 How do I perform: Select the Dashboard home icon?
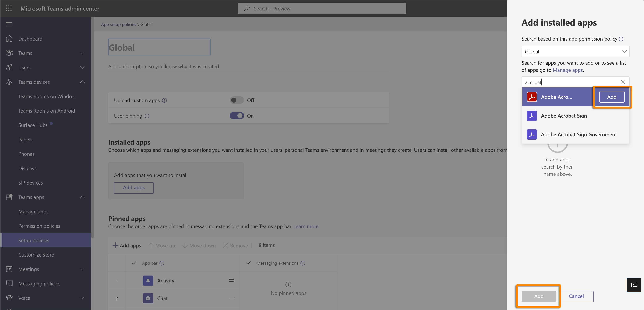point(9,39)
